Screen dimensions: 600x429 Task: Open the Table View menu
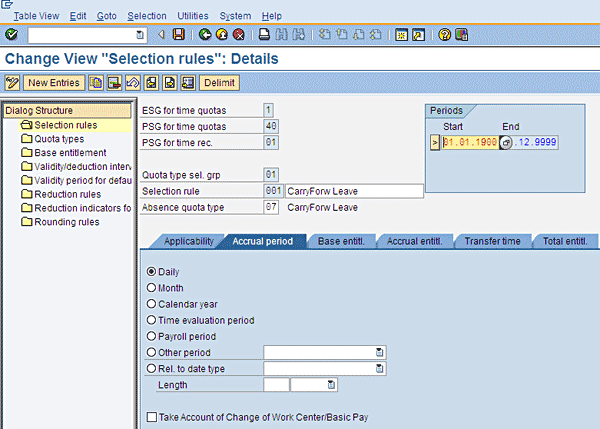[x=36, y=16]
